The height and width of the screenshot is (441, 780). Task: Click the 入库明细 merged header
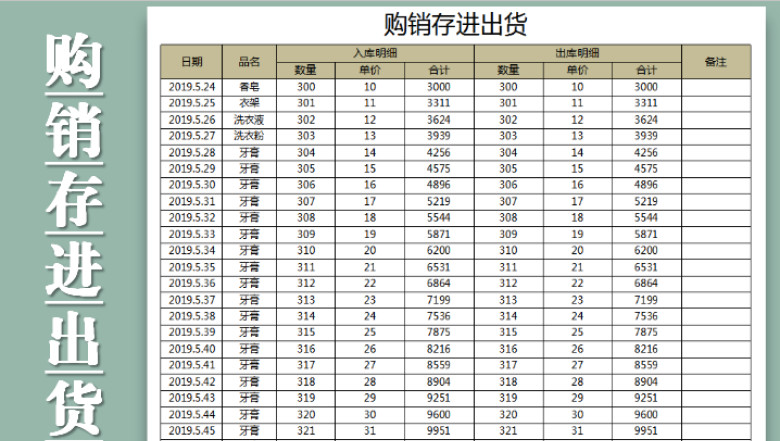coord(375,53)
